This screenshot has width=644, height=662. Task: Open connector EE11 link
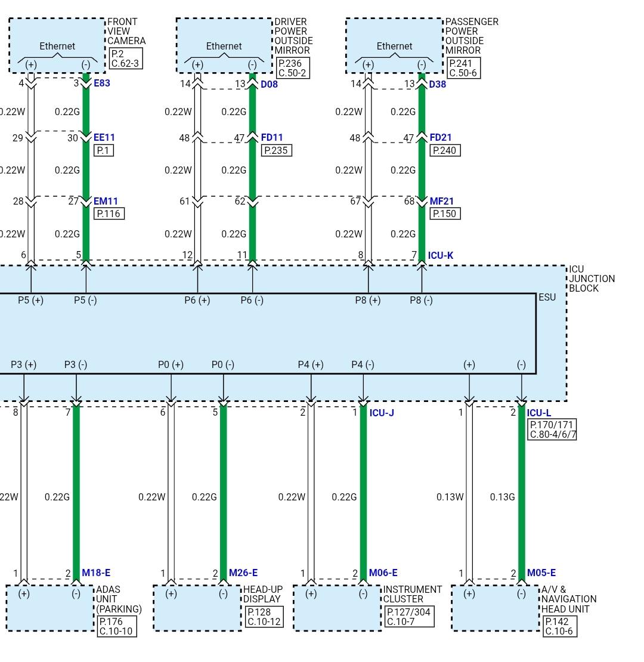[104, 137]
